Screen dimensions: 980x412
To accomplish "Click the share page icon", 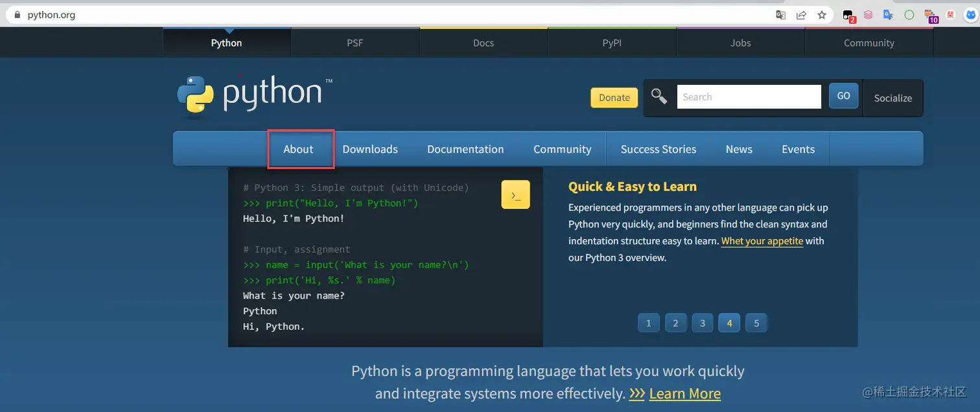I will tap(802, 15).
